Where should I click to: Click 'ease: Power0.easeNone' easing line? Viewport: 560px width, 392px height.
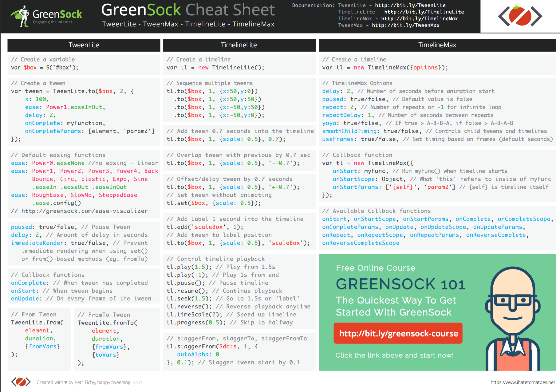pos(48,163)
